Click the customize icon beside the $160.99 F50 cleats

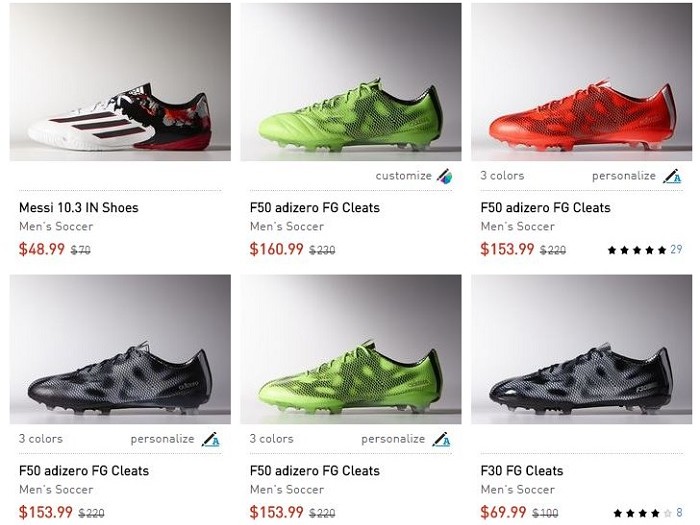tap(443, 176)
